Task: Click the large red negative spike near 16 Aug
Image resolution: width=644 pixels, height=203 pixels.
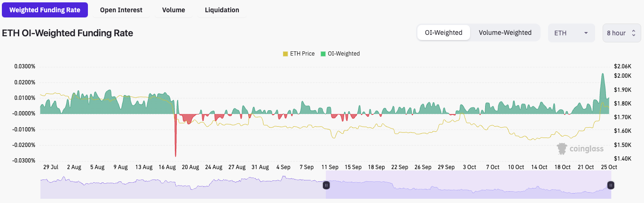Action: (175, 141)
